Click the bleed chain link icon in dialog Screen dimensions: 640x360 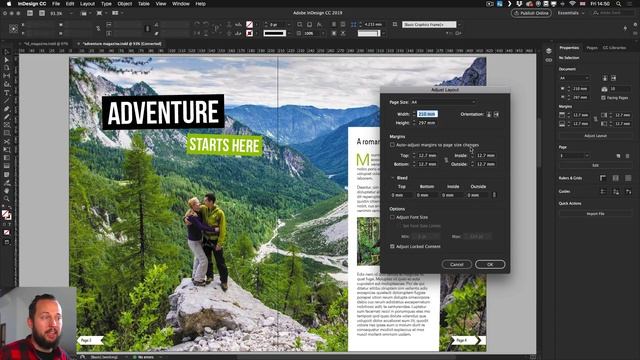(x=494, y=195)
